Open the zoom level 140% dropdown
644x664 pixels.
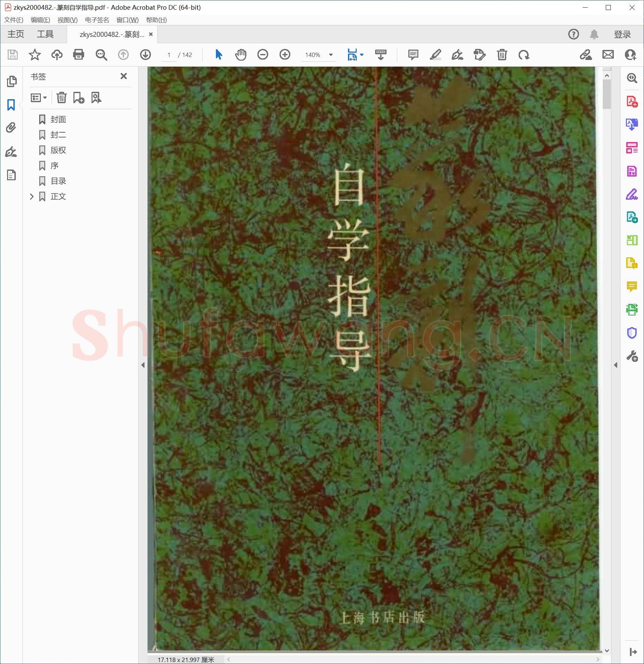coord(331,55)
